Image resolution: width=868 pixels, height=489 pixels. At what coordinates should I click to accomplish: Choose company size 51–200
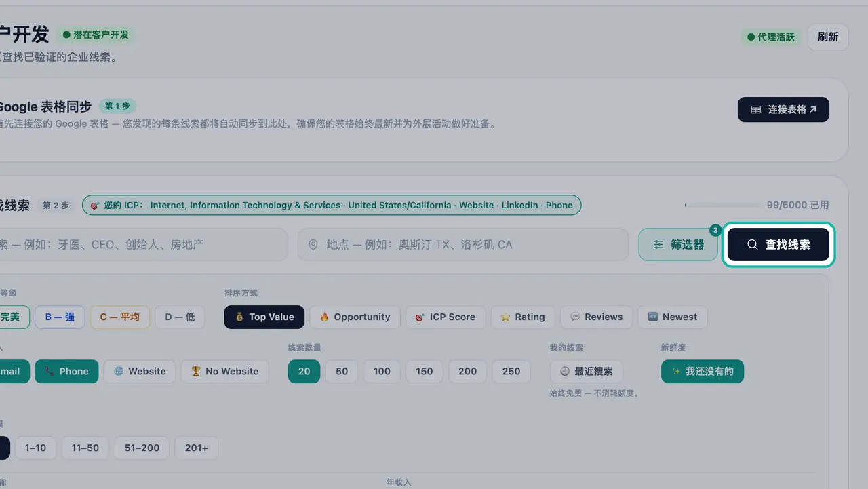pos(142,448)
